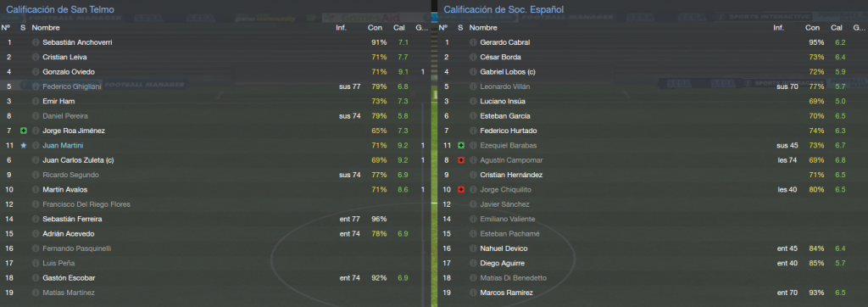Click info icon beside Gerardo Cabral
This screenshot has width=868, height=307.
click(x=473, y=42)
